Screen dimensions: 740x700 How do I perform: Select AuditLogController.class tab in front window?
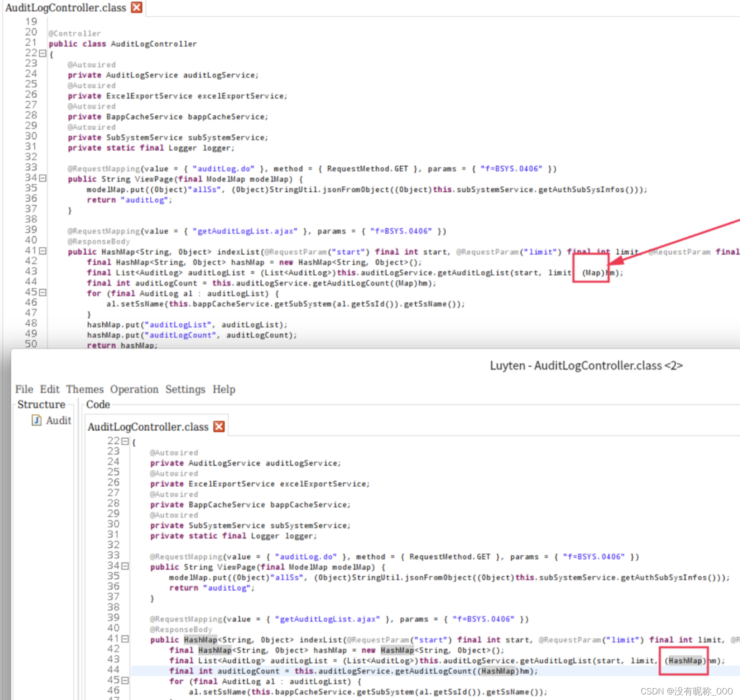[x=148, y=427]
